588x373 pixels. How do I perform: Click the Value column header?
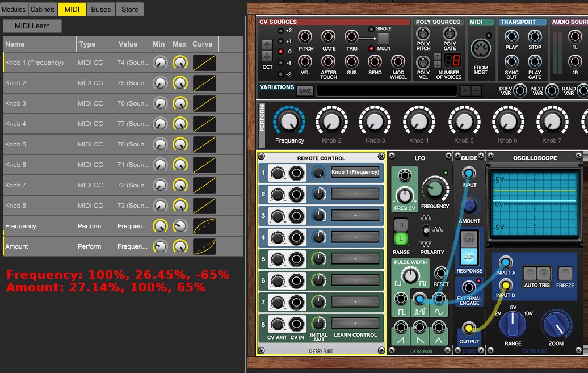tap(133, 44)
